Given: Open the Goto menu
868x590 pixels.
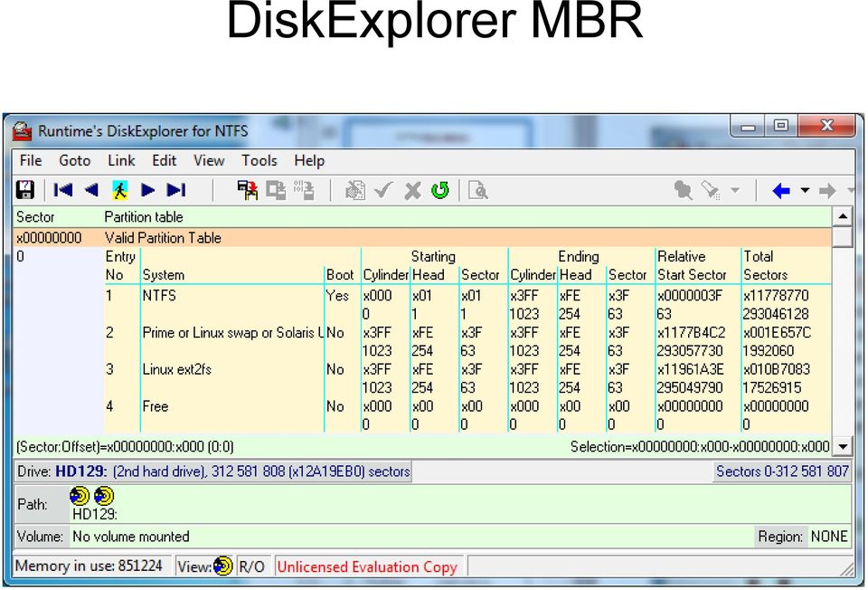Looking at the screenshot, I should tap(74, 161).
